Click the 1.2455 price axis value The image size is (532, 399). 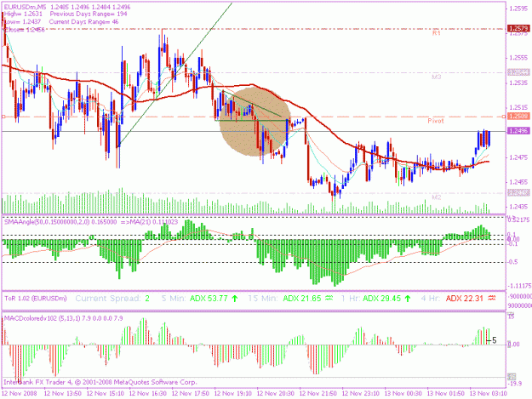pyautogui.click(x=518, y=182)
